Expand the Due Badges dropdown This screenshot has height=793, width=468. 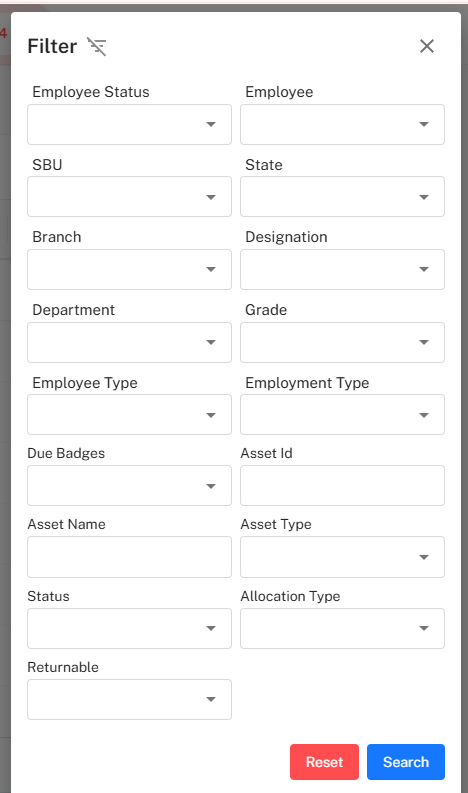point(130,486)
